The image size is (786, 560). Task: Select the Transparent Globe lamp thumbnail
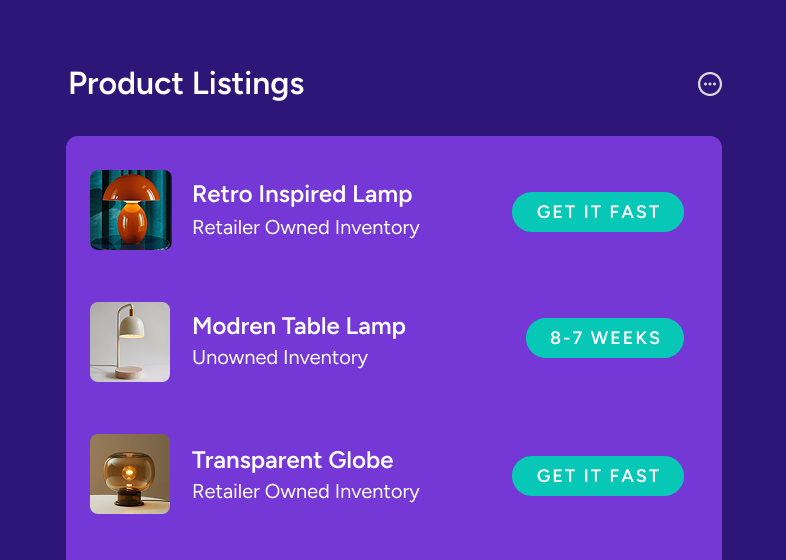pyautogui.click(x=130, y=474)
